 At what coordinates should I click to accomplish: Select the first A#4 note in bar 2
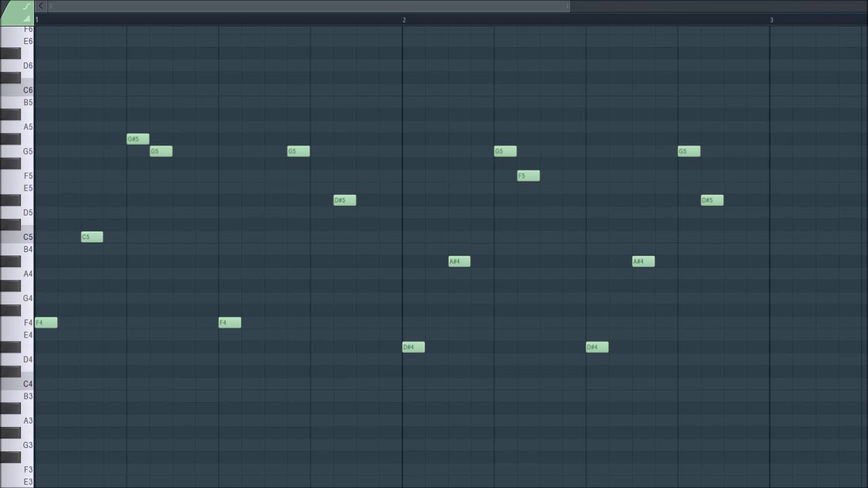pos(459,261)
